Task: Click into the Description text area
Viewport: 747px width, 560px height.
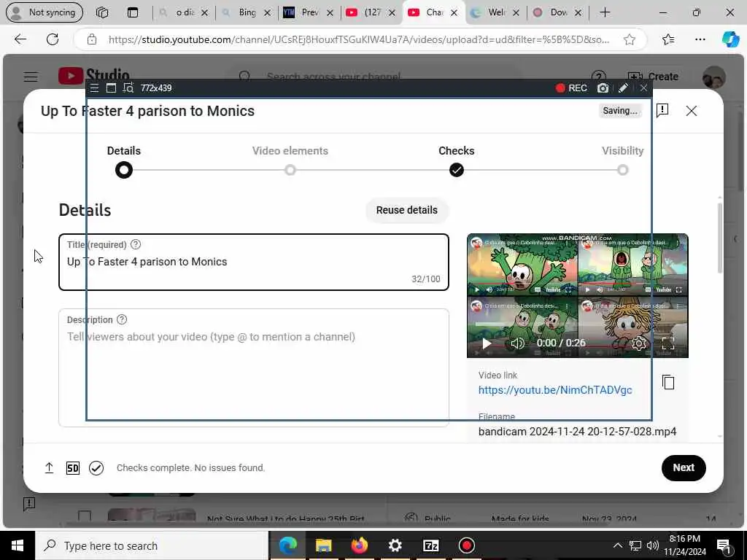Action: tap(254, 367)
